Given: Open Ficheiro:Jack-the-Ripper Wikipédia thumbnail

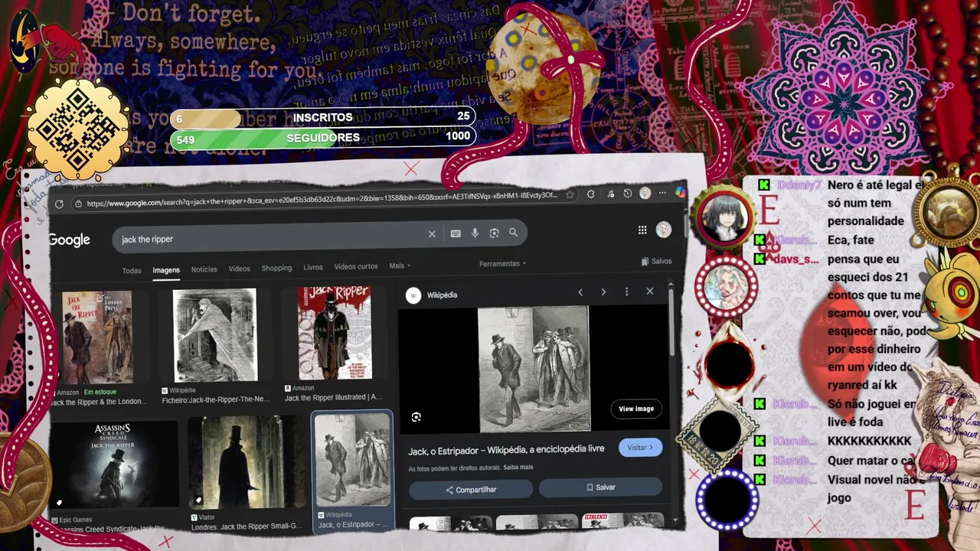Looking at the screenshot, I should (215, 335).
